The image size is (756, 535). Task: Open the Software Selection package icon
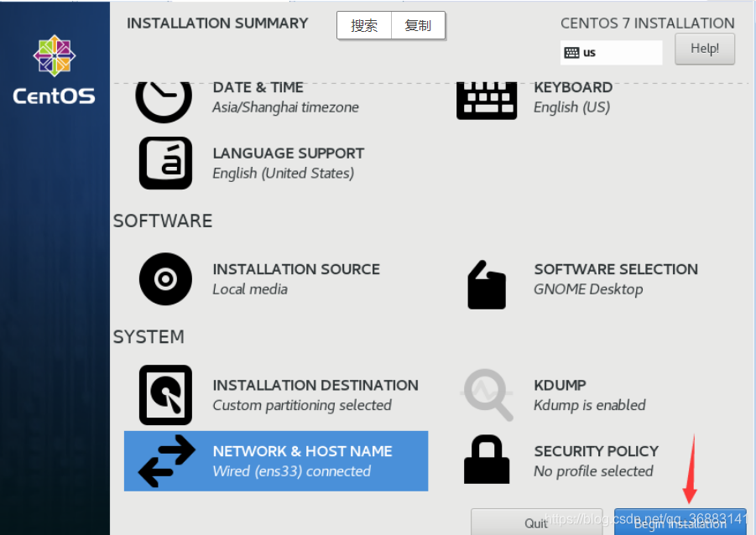(x=487, y=285)
